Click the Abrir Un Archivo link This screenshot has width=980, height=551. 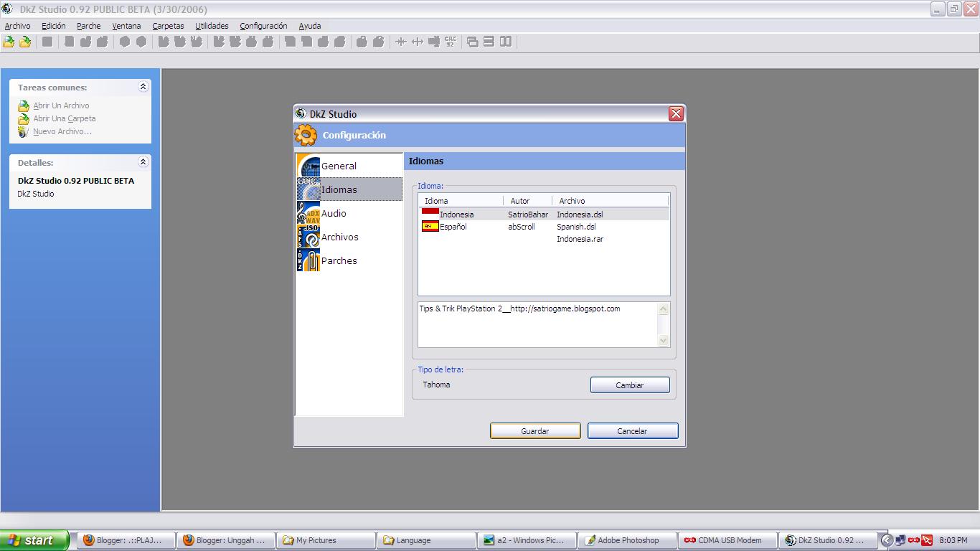click(61, 105)
